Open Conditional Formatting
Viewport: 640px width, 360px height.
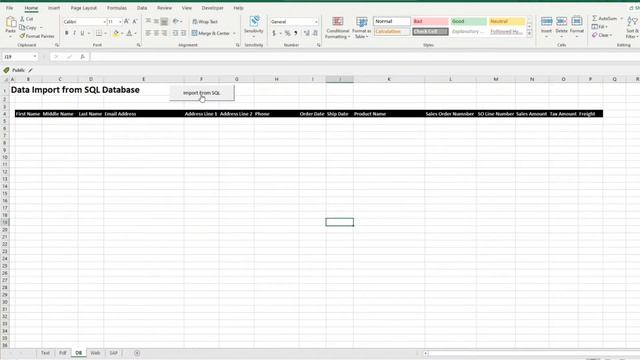tap(338, 27)
